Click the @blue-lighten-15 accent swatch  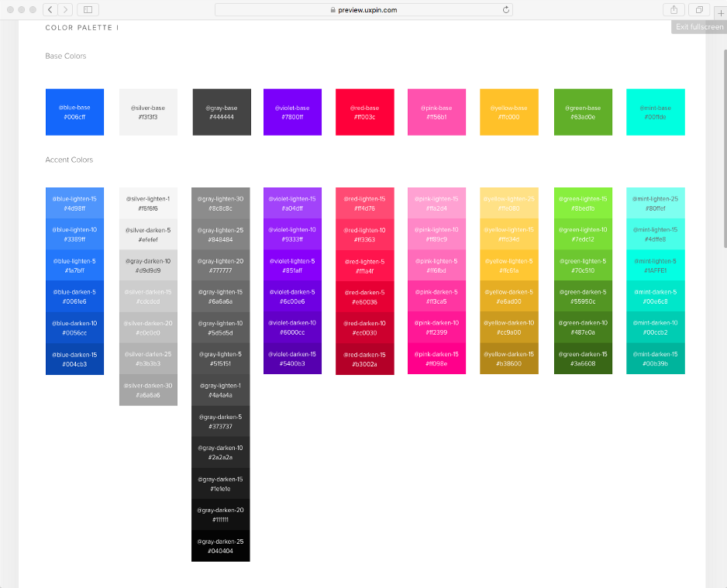pyautogui.click(x=74, y=203)
